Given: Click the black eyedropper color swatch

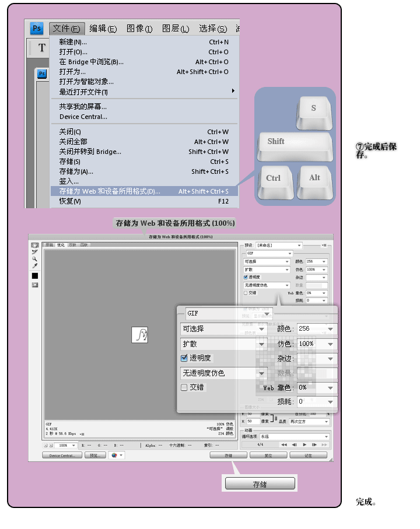Looking at the screenshot, I should point(35,276).
